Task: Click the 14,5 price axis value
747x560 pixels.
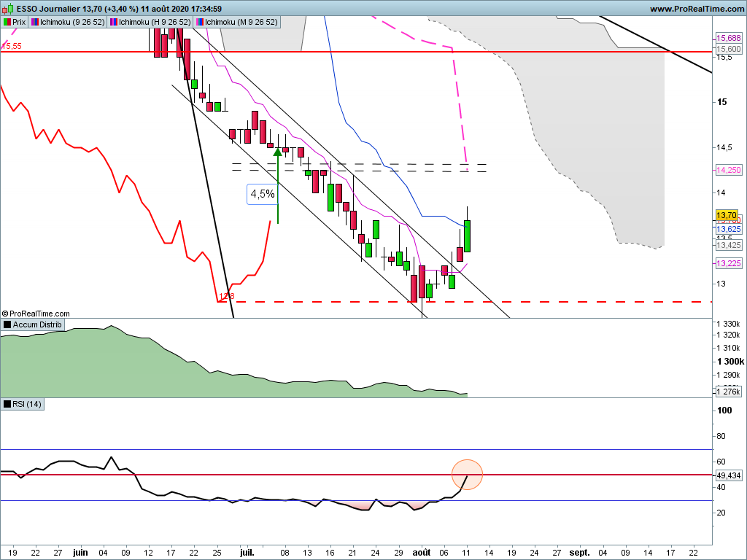Action: (724, 147)
